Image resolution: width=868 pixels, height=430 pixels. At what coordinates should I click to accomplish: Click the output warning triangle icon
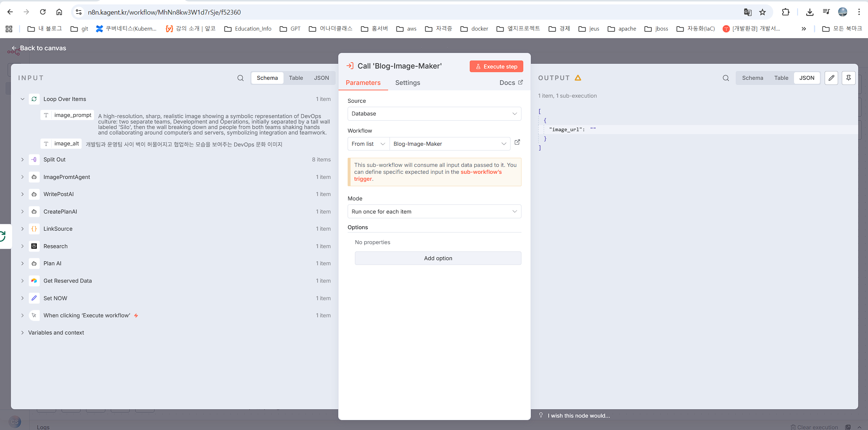coord(578,78)
